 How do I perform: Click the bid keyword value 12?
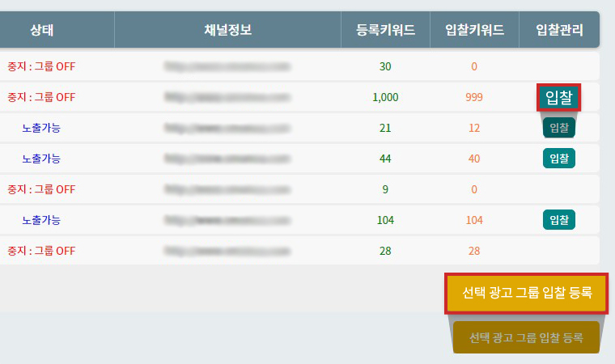pyautogui.click(x=474, y=128)
